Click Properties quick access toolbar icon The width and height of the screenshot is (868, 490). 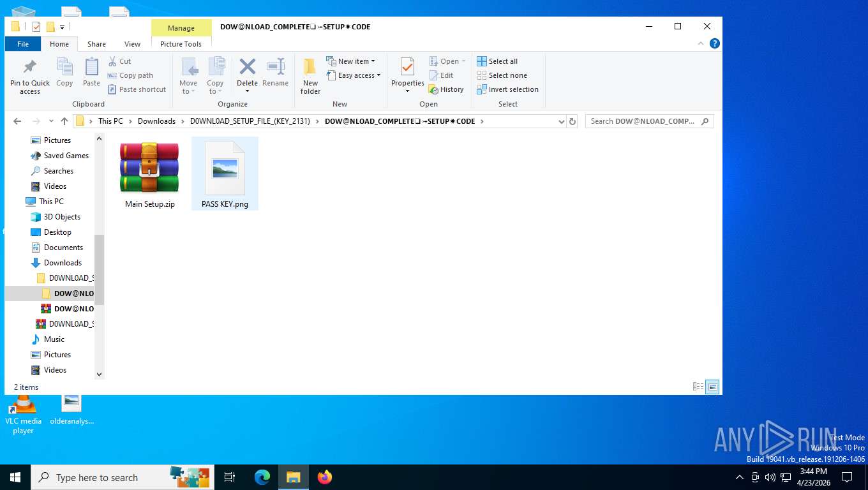[36, 27]
